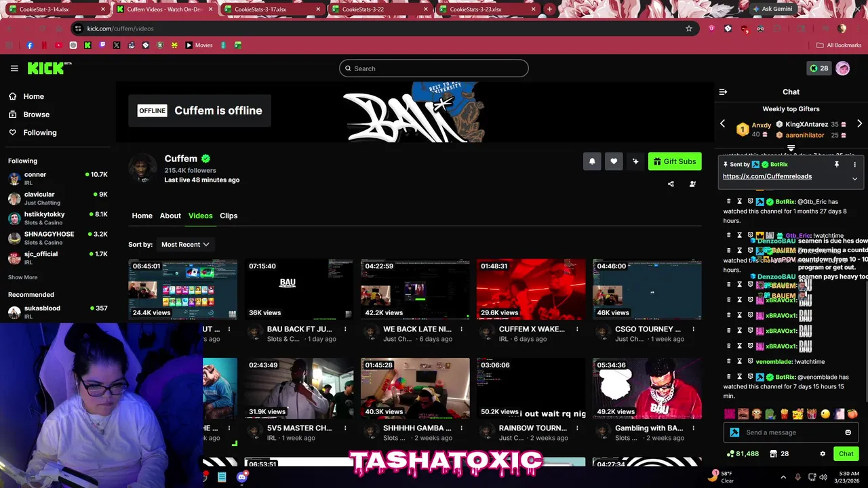Image resolution: width=868 pixels, height=488 pixels.
Task: Open pinned message three-dot options
Action: [x=854, y=165]
